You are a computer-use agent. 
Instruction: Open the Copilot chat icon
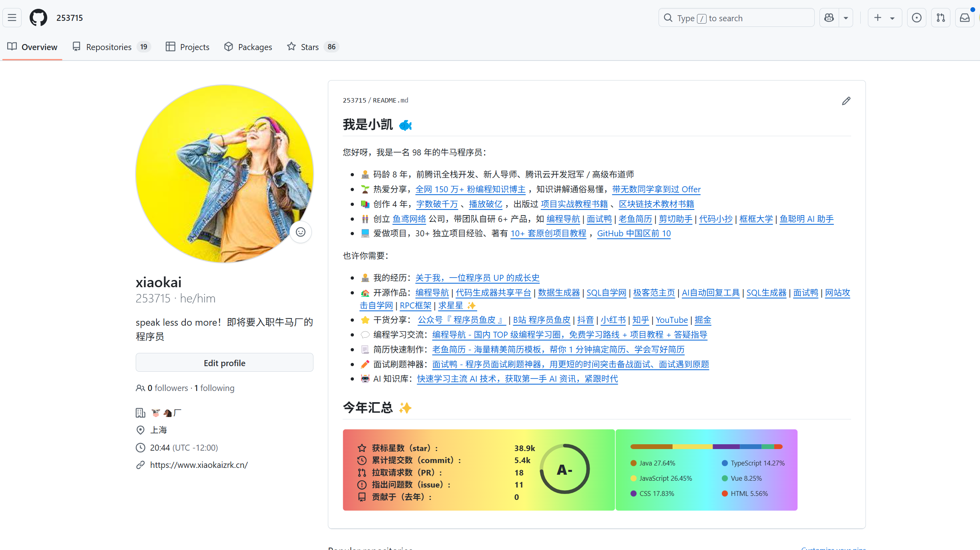[829, 18]
